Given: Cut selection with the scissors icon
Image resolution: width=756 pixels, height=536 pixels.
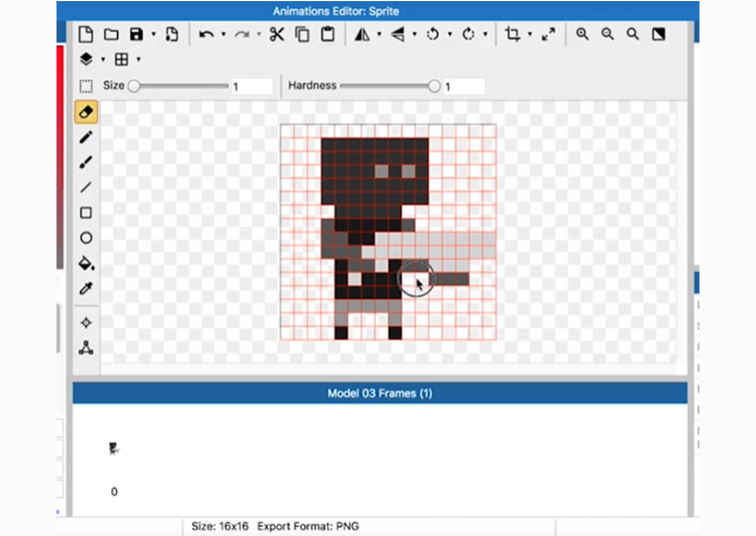Looking at the screenshot, I should tap(276, 35).
